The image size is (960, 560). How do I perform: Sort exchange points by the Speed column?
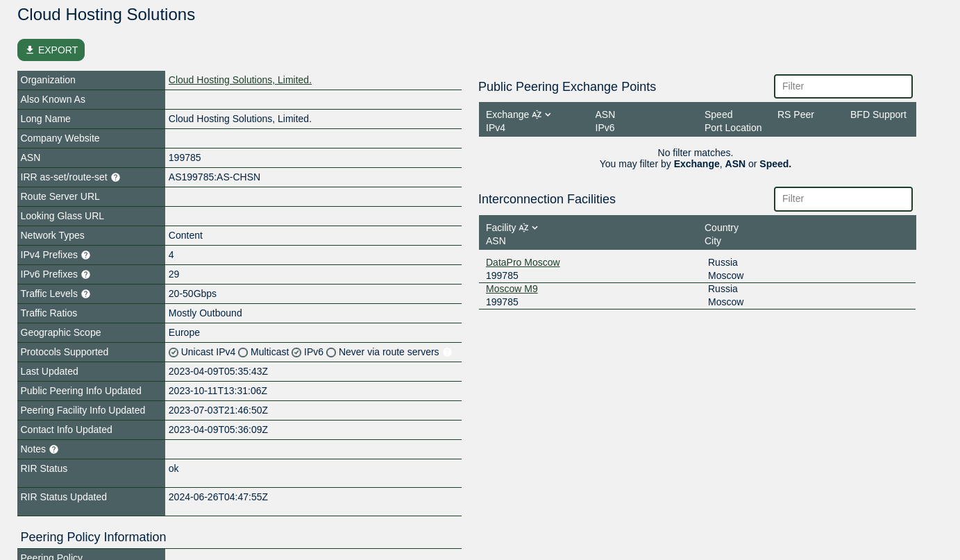[718, 114]
